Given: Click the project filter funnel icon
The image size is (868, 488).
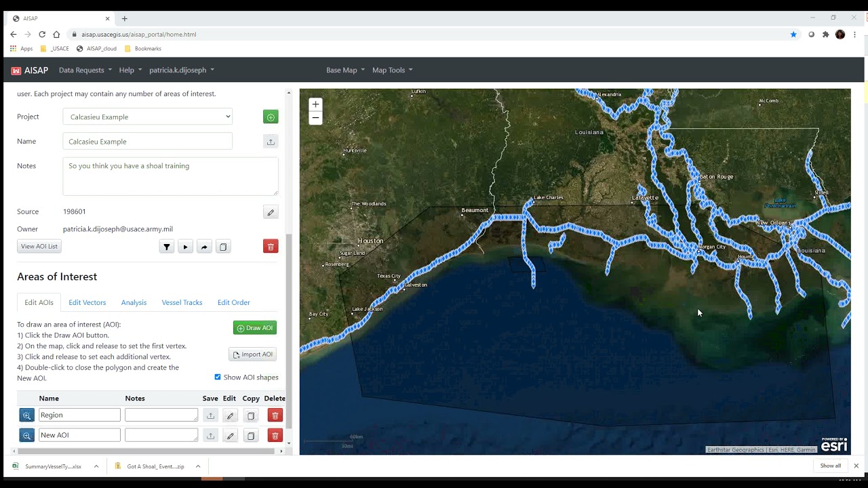Looking at the screenshot, I should tap(167, 247).
